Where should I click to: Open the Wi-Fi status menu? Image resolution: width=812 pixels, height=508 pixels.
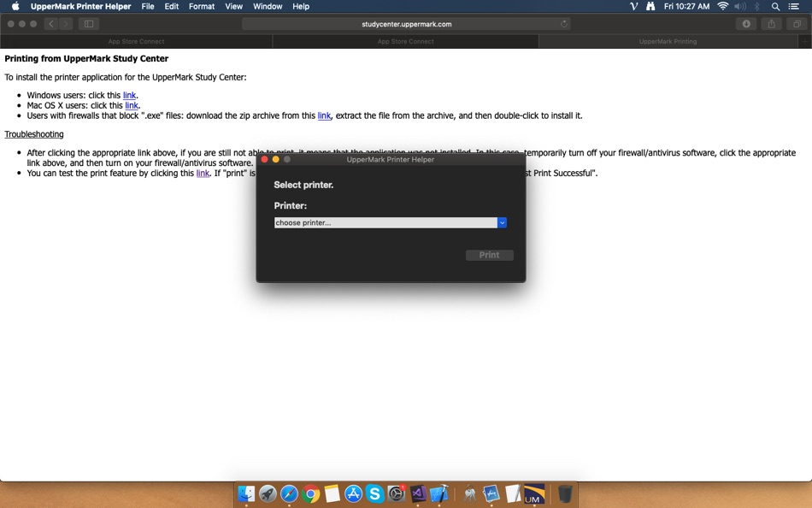pyautogui.click(x=722, y=6)
